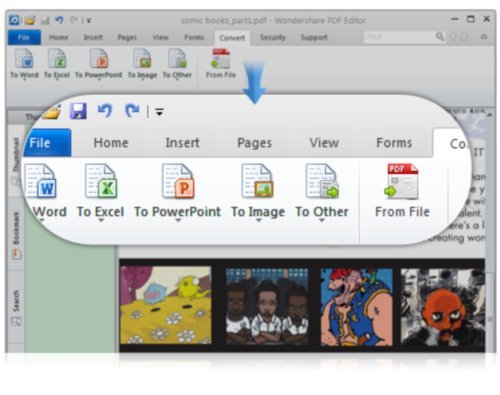Image resolution: width=500 pixels, height=395 pixels.
Task: Open the Security tab
Action: pyautogui.click(x=273, y=37)
